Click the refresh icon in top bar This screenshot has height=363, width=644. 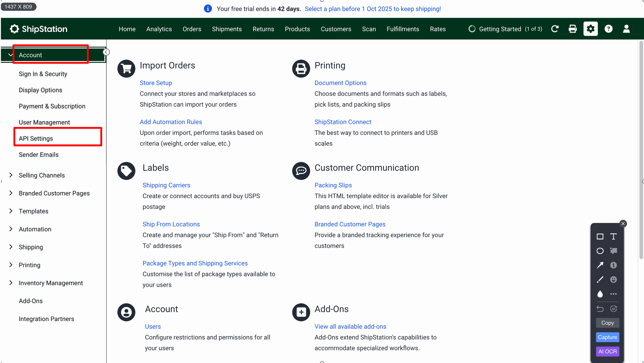point(555,29)
